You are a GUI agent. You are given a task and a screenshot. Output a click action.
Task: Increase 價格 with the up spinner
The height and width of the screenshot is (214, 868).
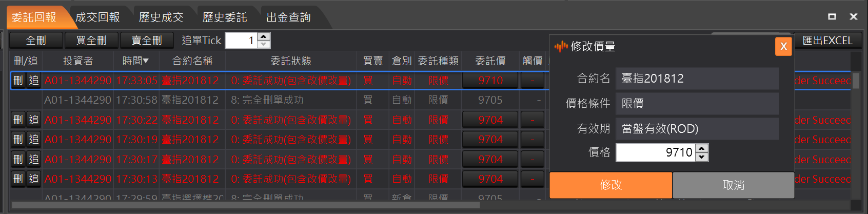(x=702, y=148)
